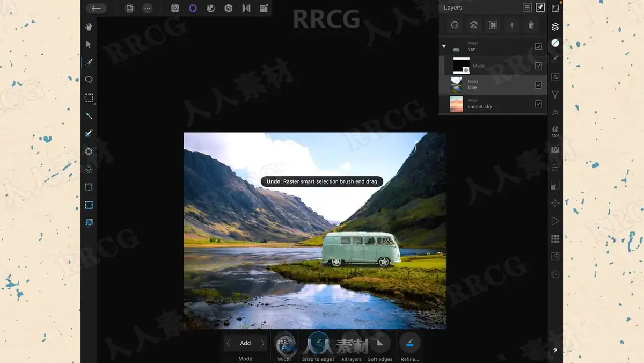Viewport: 644px width, 363px height.
Task: Open the camera Stock studio
Action: (555, 149)
